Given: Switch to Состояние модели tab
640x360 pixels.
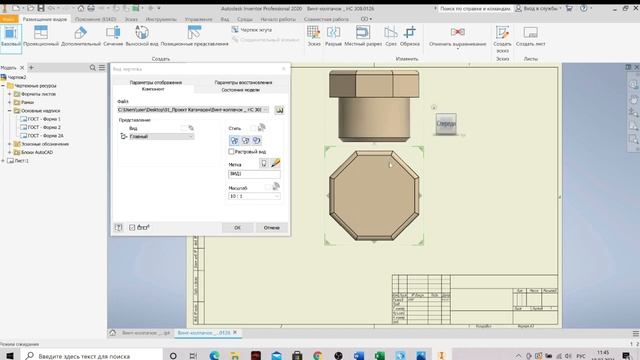Looking at the screenshot, I should (x=240, y=90).
